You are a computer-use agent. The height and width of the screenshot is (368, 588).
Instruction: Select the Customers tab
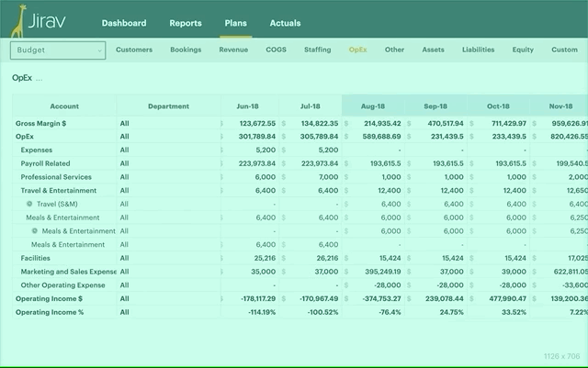134,50
